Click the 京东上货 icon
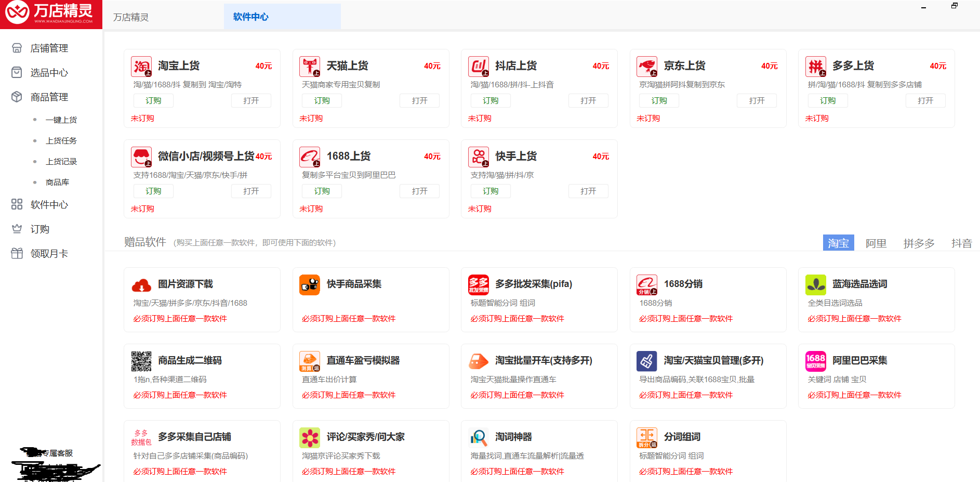The image size is (980, 482). (x=647, y=67)
